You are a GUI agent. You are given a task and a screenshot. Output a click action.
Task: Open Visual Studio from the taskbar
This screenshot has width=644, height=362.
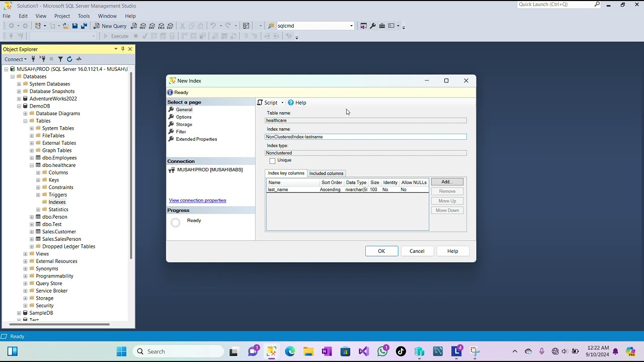point(364,351)
